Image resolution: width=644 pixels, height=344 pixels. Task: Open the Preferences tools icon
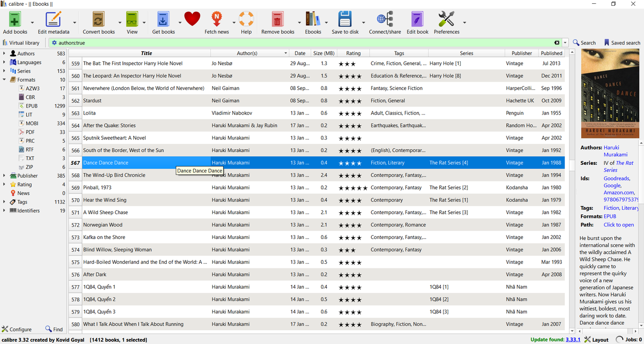tap(446, 20)
